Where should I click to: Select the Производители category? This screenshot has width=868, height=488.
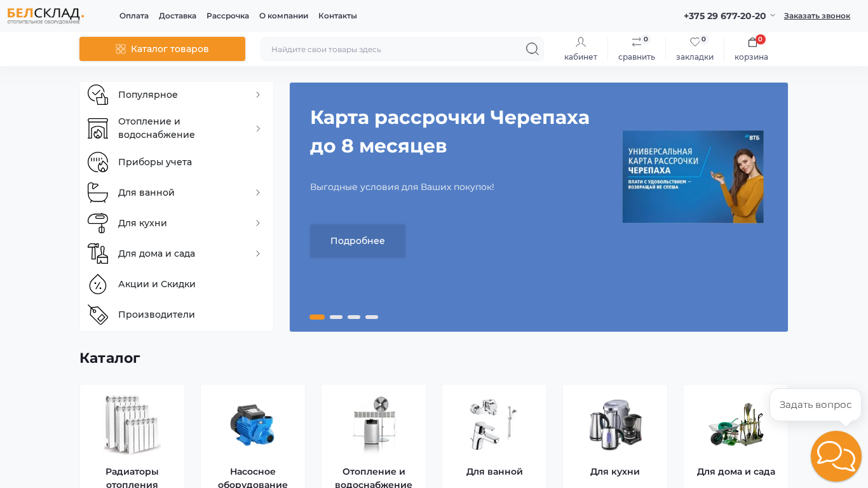[x=177, y=315]
